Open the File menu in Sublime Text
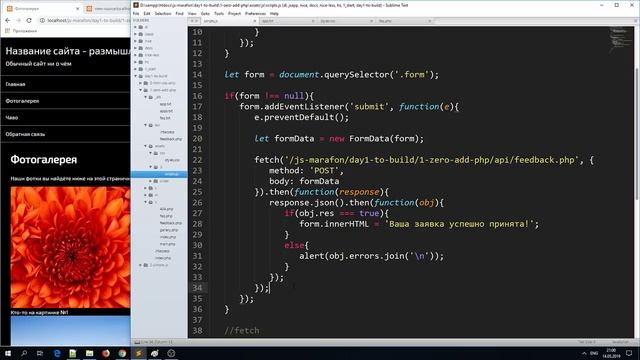The image size is (640, 360). pos(136,13)
